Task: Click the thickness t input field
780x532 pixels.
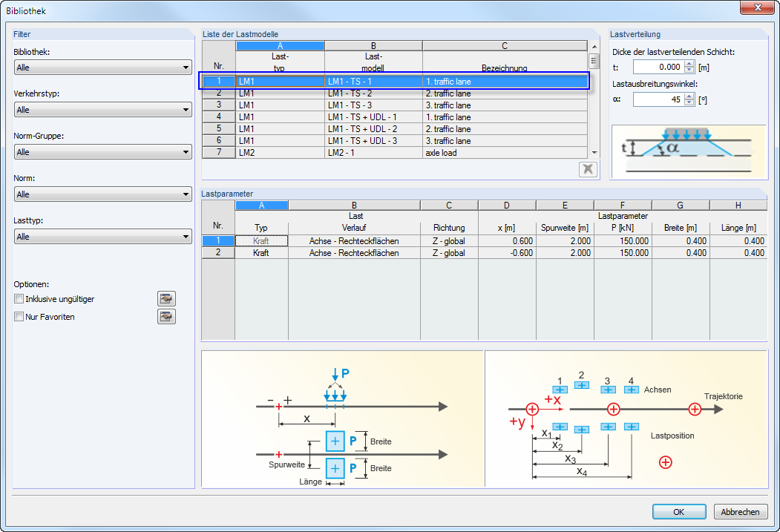Action: [x=658, y=67]
